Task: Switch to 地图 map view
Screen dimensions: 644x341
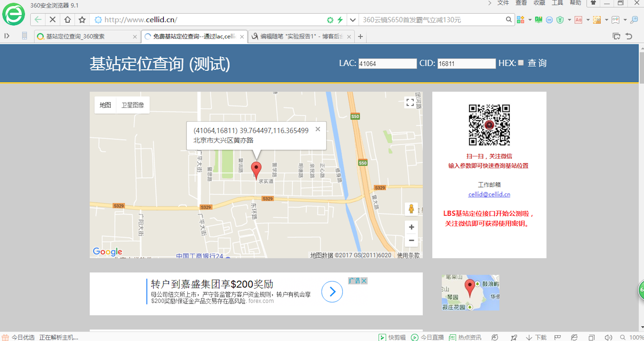Action: pos(105,105)
